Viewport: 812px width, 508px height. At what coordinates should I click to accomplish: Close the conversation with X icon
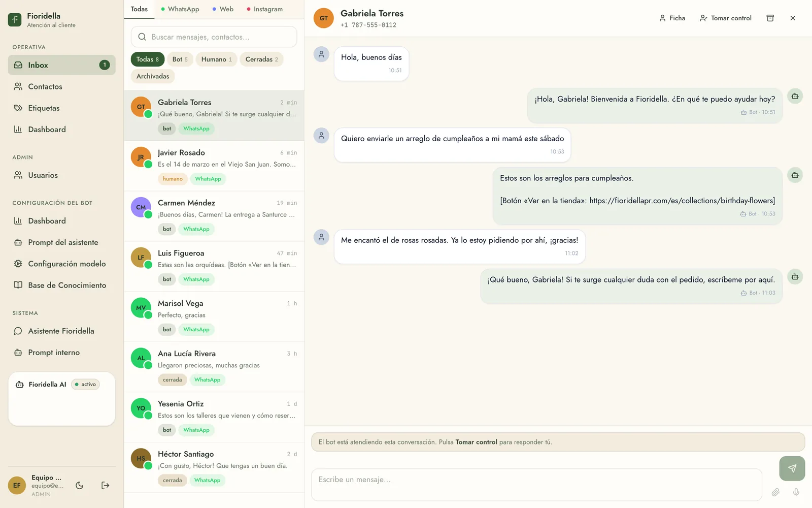tap(793, 18)
